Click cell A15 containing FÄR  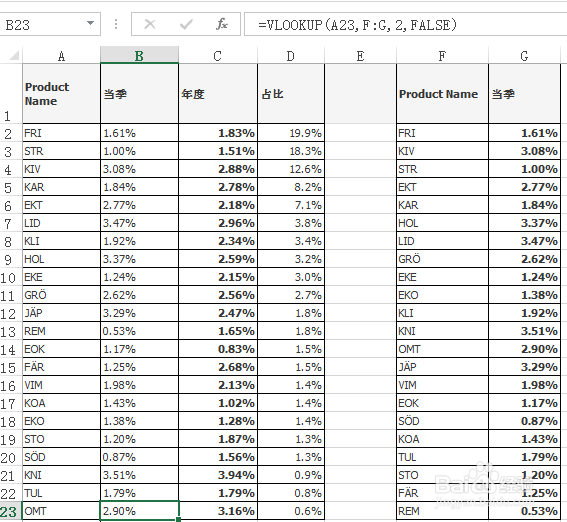[61, 367]
